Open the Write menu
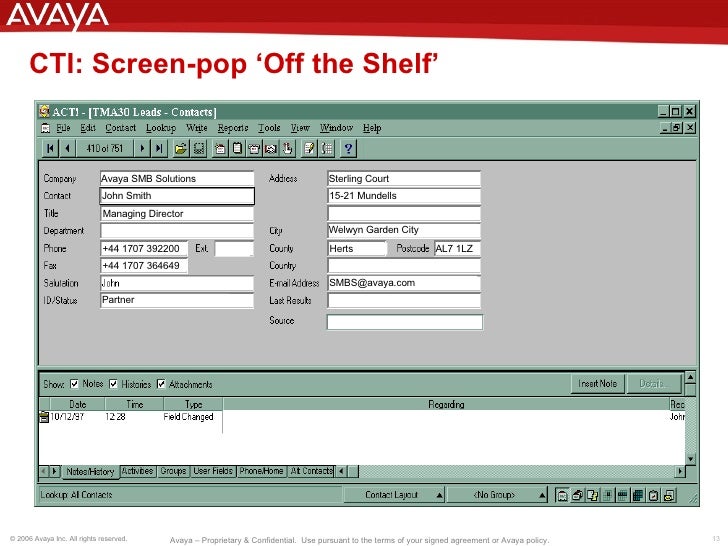This screenshot has height=546, width=728. click(x=196, y=128)
